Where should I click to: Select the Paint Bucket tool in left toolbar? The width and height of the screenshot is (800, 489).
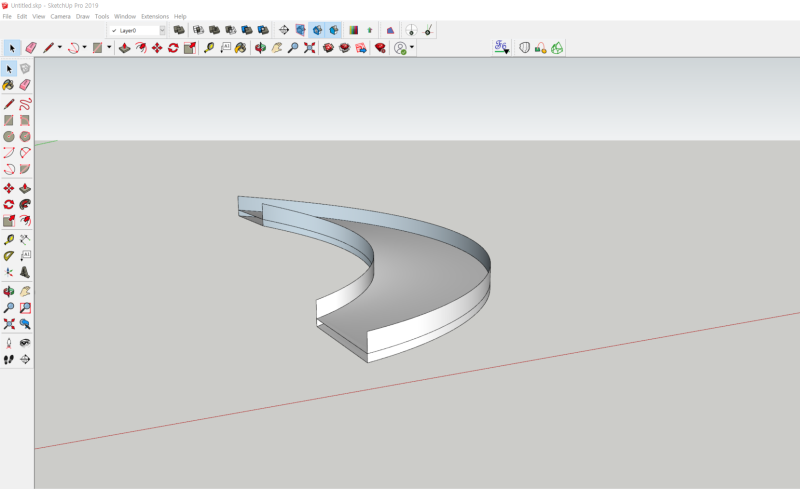tap(8, 85)
